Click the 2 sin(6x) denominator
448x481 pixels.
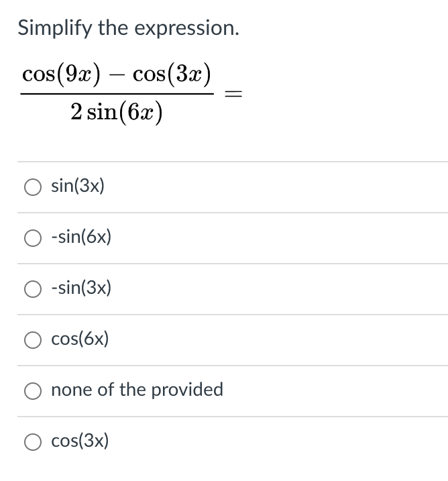point(117,112)
